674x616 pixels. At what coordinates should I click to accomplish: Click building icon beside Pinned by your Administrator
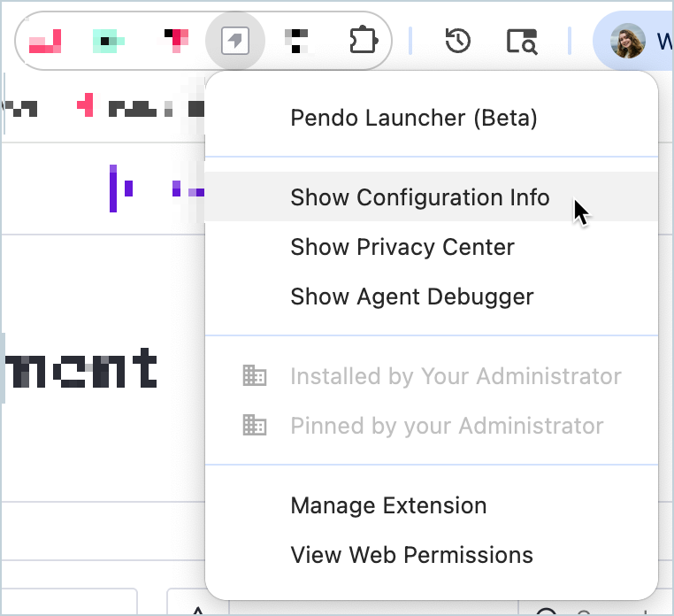pyautogui.click(x=255, y=425)
